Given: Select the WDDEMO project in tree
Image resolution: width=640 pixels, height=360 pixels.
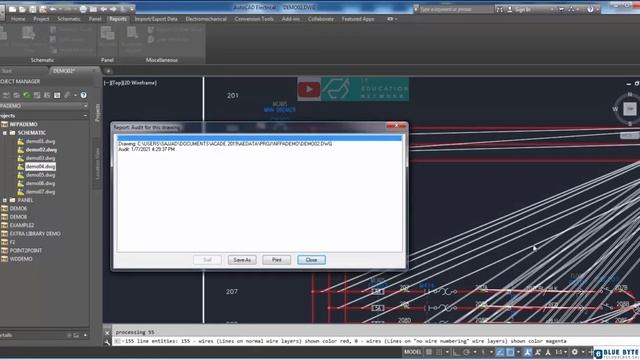Looking at the screenshot, I should pyautogui.click(x=21, y=259).
